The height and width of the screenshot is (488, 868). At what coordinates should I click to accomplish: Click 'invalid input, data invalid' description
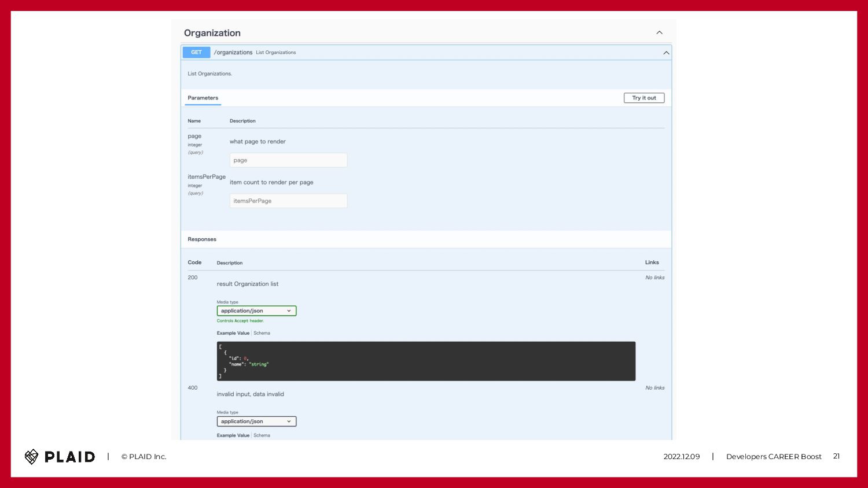251,394
